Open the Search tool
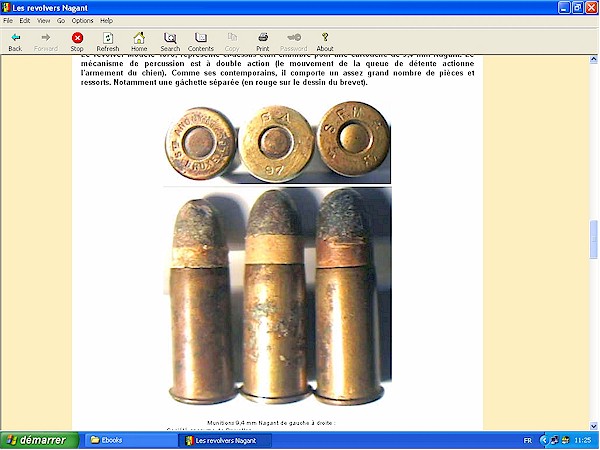 170,42
